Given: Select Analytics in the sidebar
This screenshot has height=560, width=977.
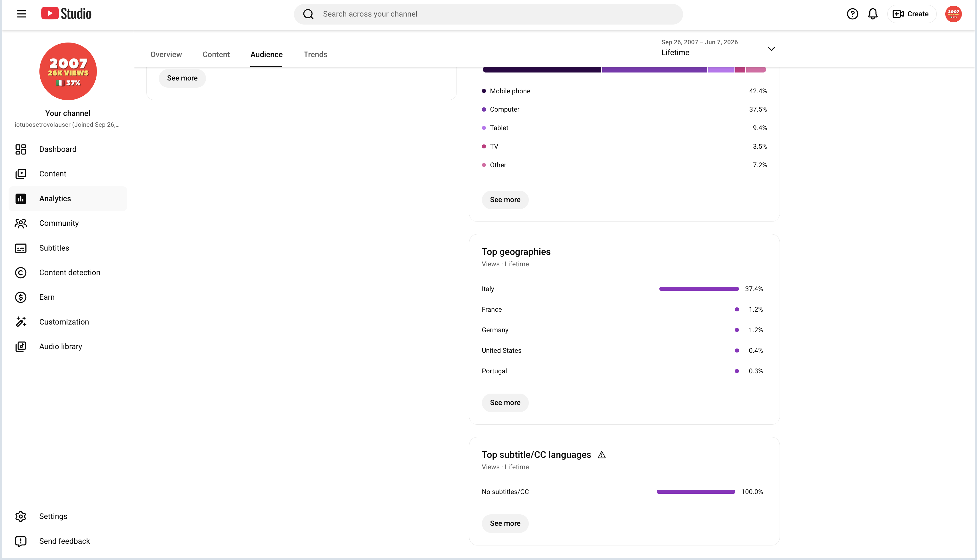Looking at the screenshot, I should pos(55,198).
